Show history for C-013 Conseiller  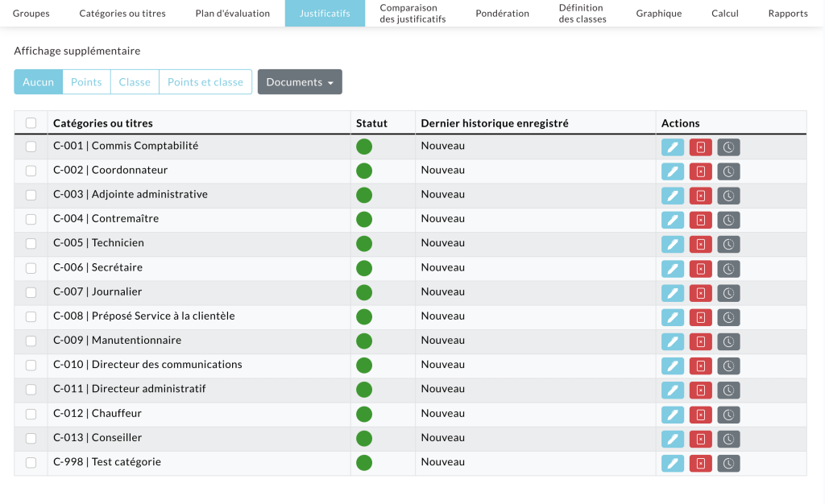coord(728,439)
